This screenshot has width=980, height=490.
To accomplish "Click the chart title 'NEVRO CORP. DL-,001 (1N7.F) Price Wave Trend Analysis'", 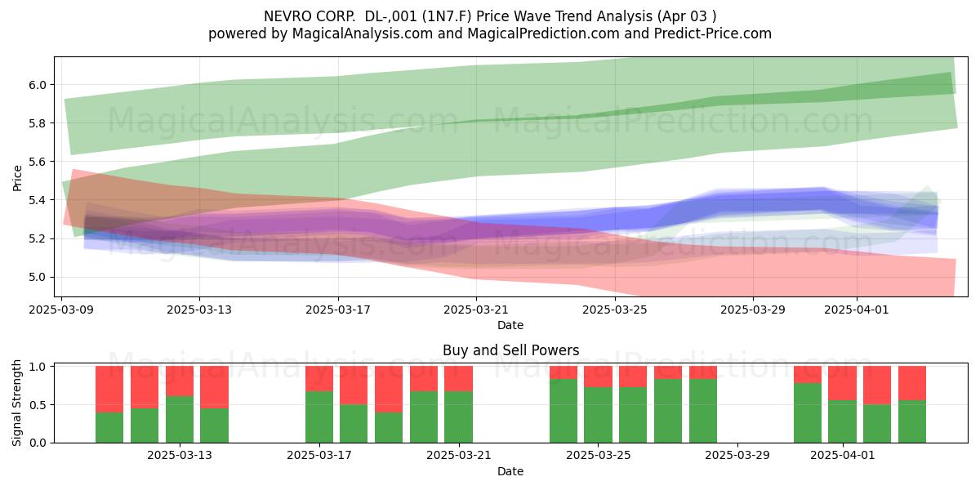I will (x=460, y=16).
